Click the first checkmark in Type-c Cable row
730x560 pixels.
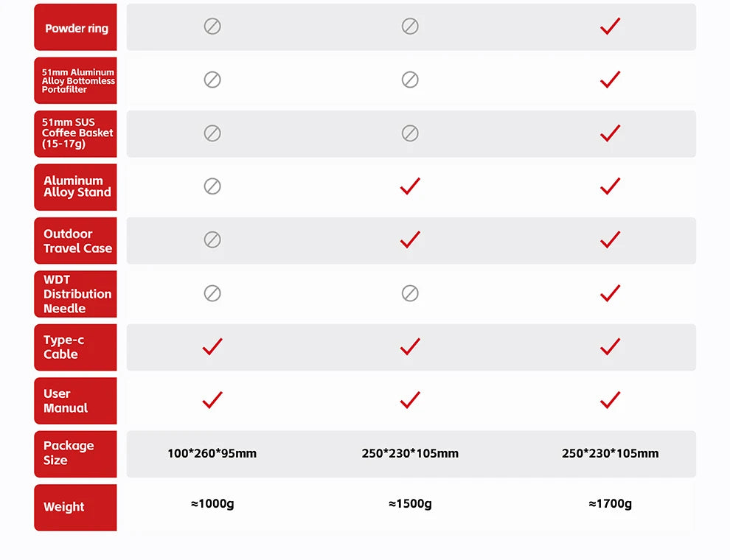pyautogui.click(x=212, y=347)
